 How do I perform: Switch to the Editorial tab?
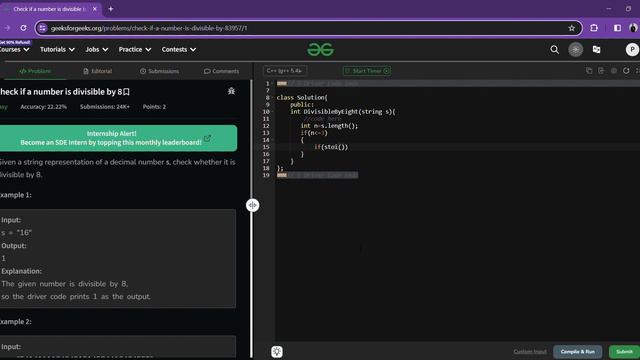coord(98,71)
